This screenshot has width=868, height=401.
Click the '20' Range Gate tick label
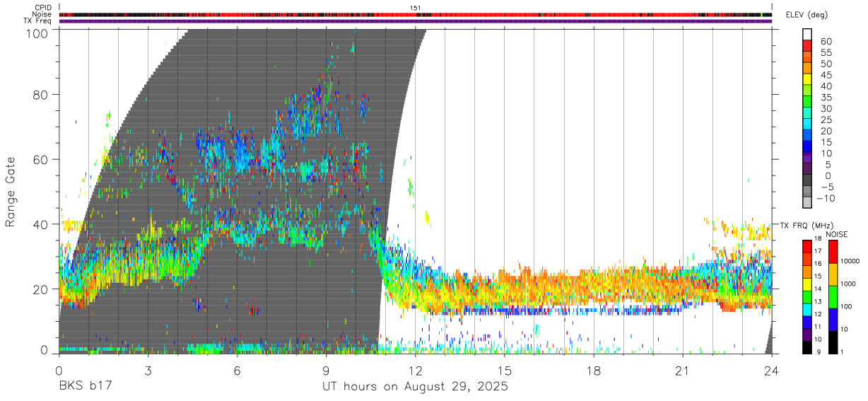[40, 289]
